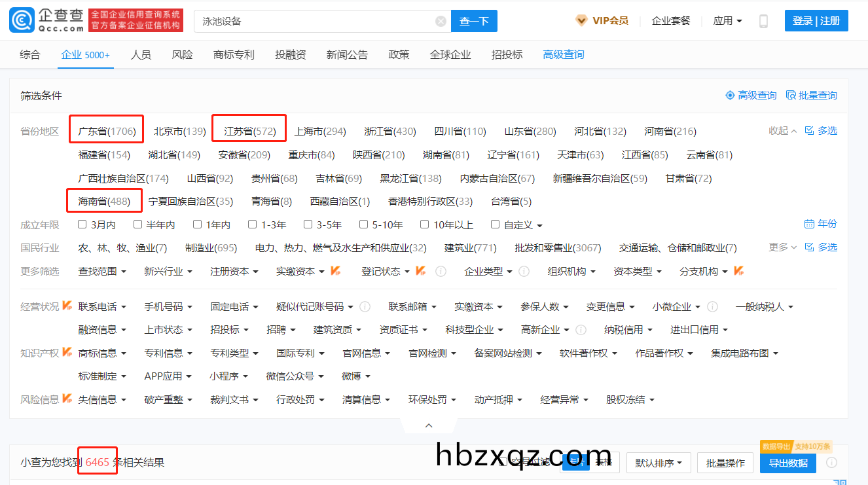Open the 默认排序 sorting dropdown
Screen dimensions: 868x485
pyautogui.click(x=658, y=463)
